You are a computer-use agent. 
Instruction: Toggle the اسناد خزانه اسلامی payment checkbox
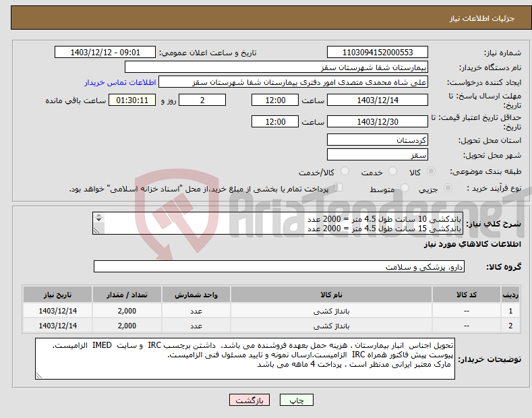click(x=338, y=187)
